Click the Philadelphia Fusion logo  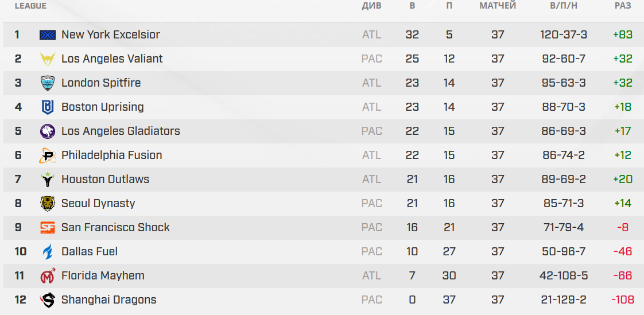pyautogui.click(x=47, y=155)
